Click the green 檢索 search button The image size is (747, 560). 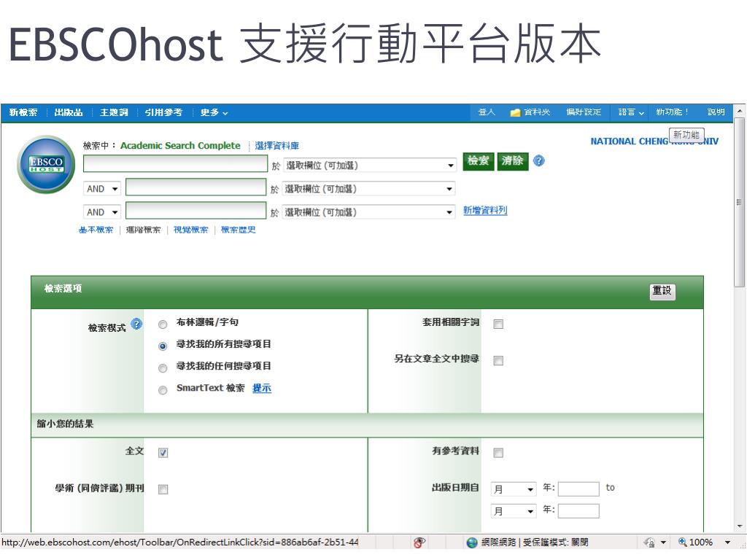tap(479, 161)
